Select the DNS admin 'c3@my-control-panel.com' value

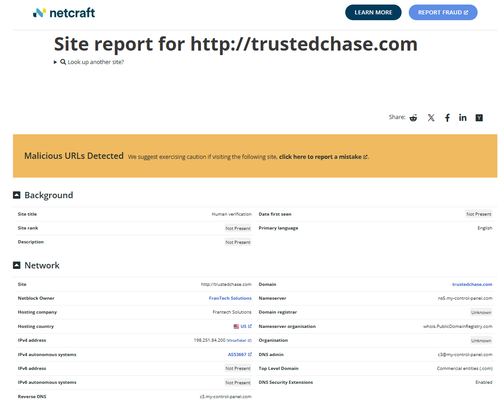(465, 354)
